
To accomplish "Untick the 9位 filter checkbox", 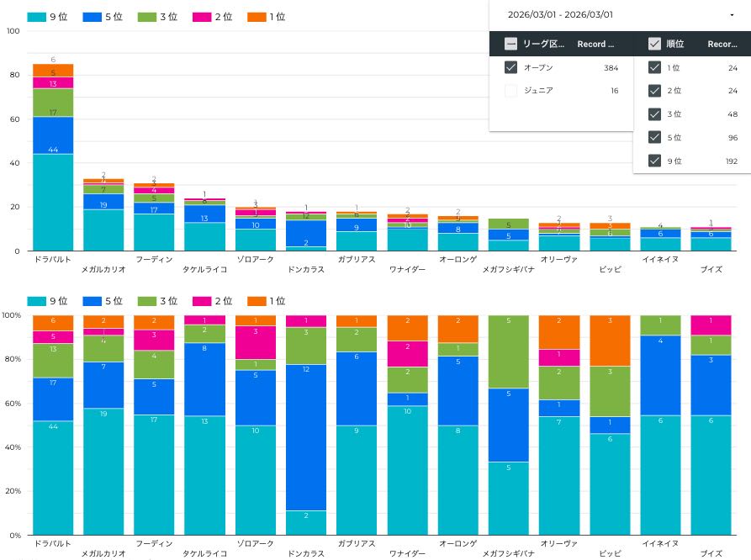I will 654,161.
